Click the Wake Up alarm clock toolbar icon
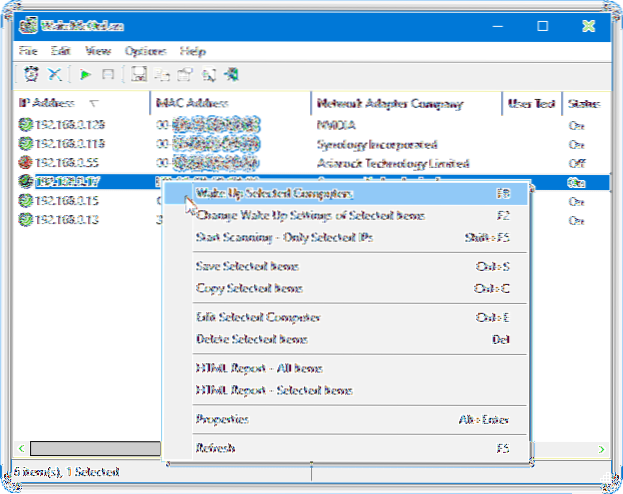623x494 pixels. pyautogui.click(x=30, y=74)
